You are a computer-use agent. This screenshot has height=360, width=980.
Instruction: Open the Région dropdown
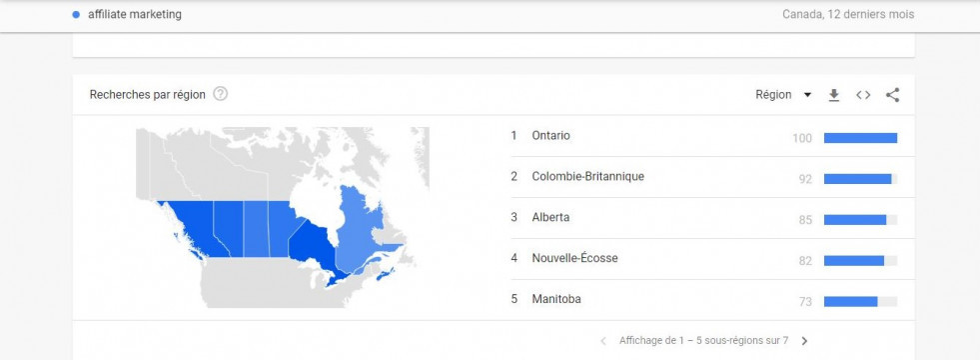coord(783,95)
